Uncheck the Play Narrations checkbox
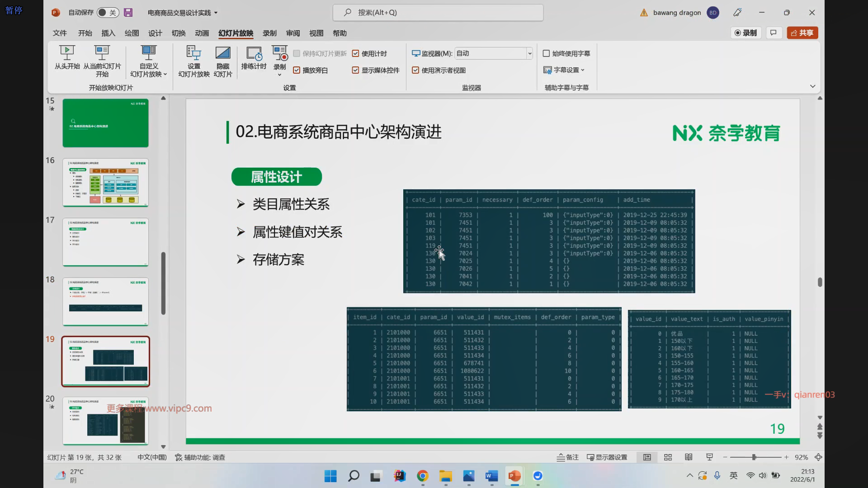 pos(297,70)
